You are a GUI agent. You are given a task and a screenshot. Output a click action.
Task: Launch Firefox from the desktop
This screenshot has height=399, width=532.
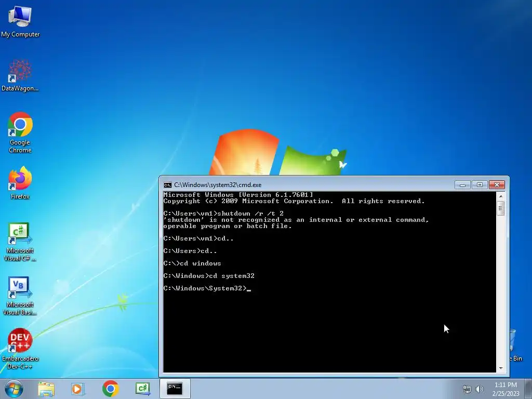click(20, 182)
